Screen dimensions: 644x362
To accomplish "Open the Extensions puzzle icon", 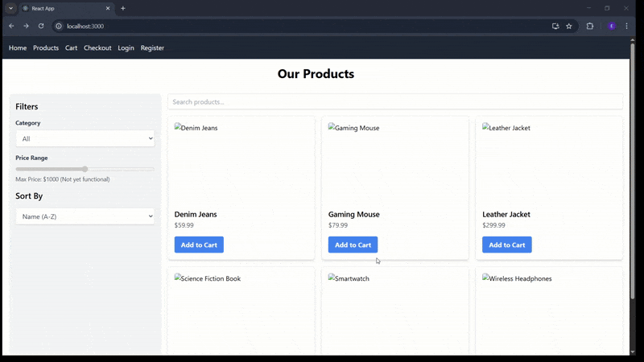I will tap(590, 26).
